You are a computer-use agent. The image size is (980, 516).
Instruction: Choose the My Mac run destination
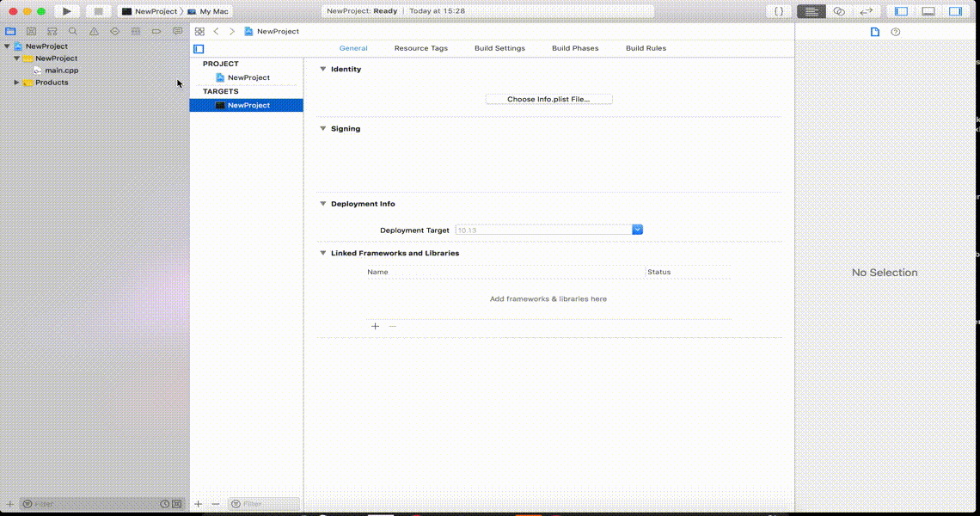pos(207,11)
